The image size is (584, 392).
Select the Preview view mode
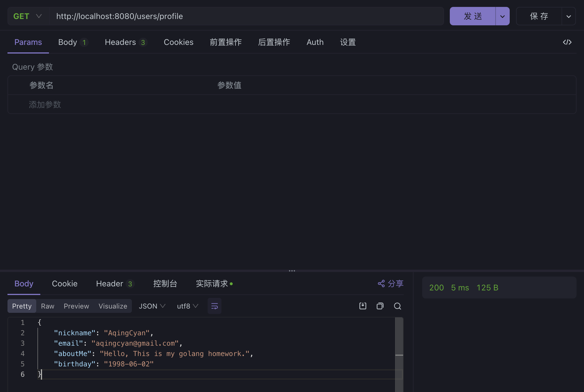(x=76, y=306)
